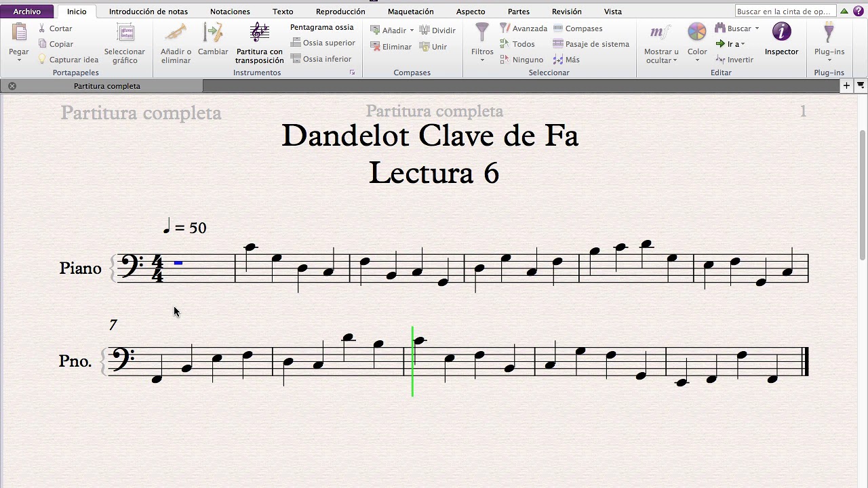Click Ninguno deselect icon
This screenshot has width=868, height=488.
point(505,60)
